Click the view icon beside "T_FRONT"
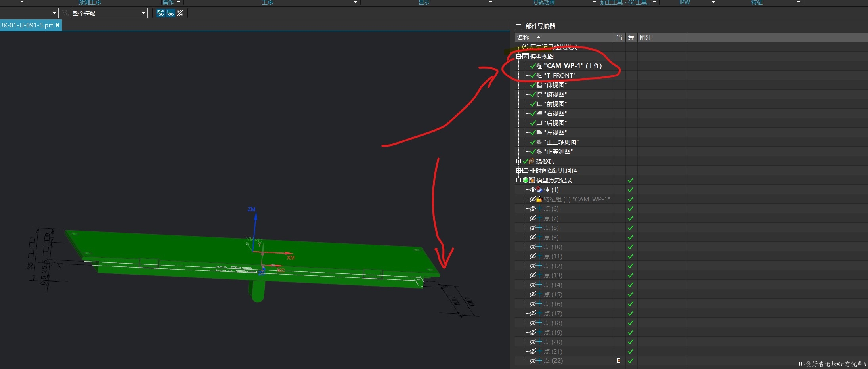The image size is (868, 369). [539, 75]
